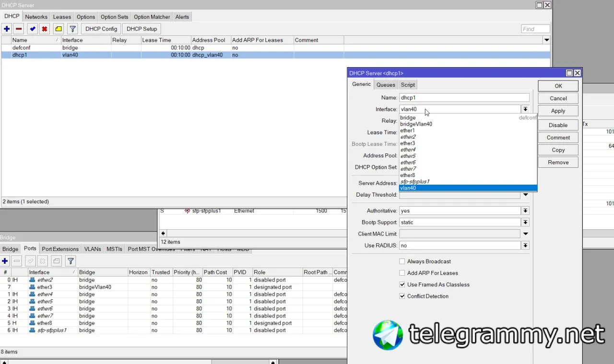Open the filter funnel in Bridge toolbar
Viewport: 614px width, 364px height.
pos(71,261)
